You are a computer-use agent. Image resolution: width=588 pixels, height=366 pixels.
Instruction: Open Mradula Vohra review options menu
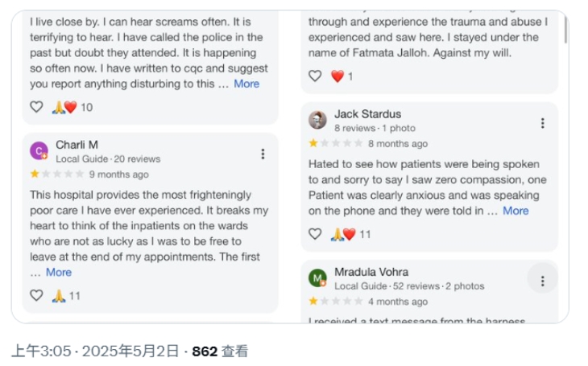[542, 281]
